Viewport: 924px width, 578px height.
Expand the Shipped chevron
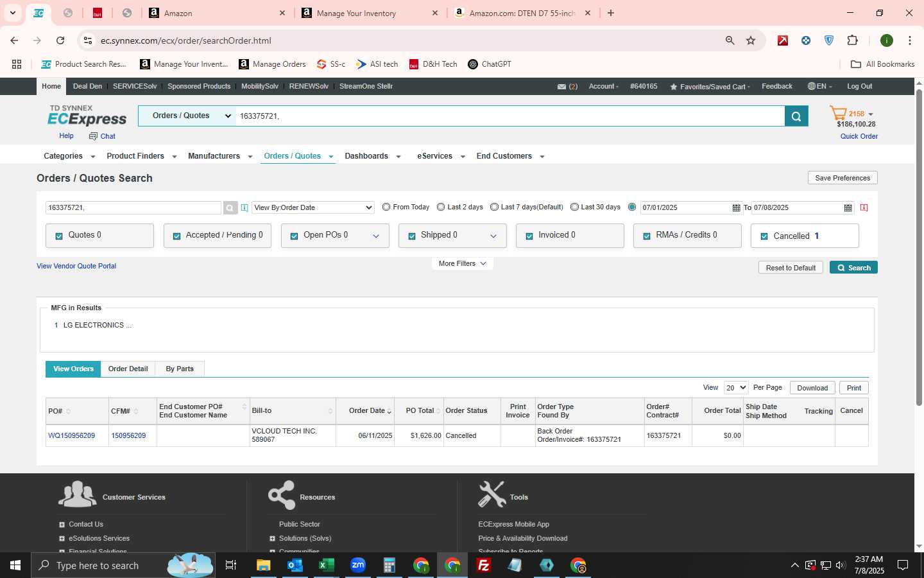coord(493,236)
